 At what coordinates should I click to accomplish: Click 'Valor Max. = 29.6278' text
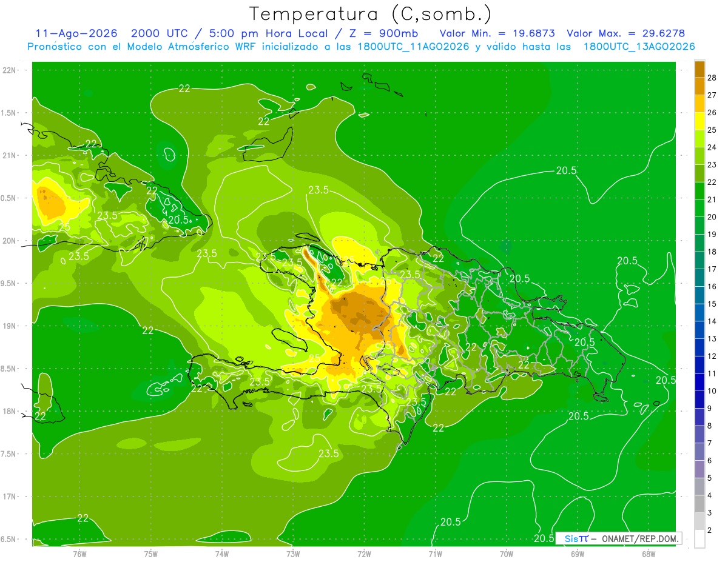pos(625,33)
